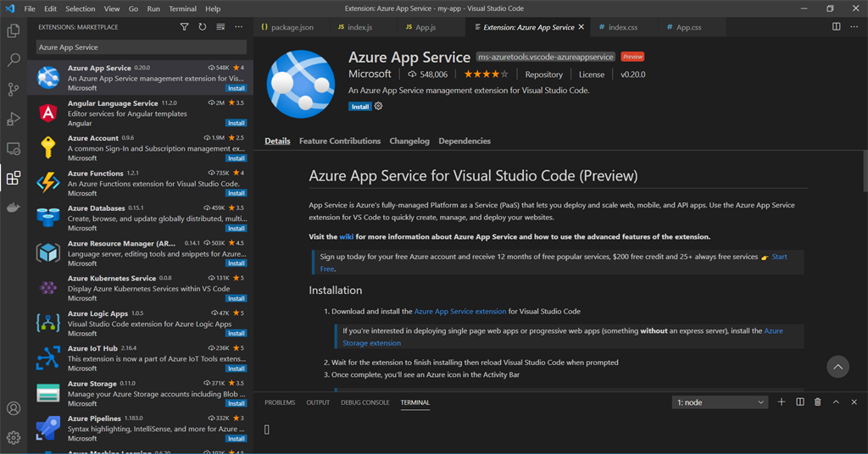
Task: Kill terminal with trash icon
Action: point(818,402)
